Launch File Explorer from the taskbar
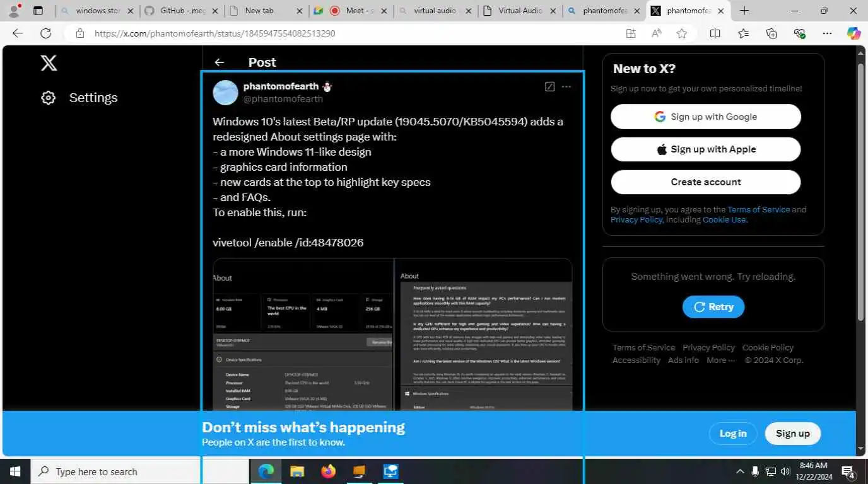This screenshot has height=484, width=868. tap(297, 471)
